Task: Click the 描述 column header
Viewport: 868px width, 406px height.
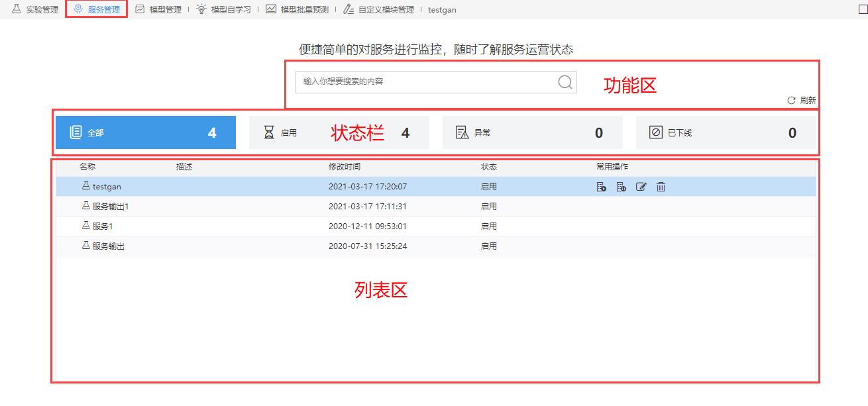Action: coord(184,167)
